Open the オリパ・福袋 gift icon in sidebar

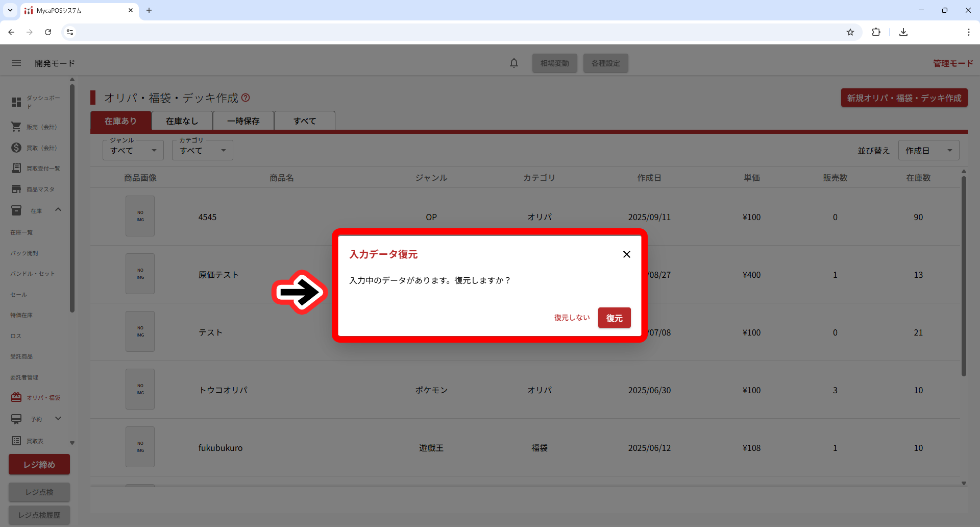[x=16, y=397]
